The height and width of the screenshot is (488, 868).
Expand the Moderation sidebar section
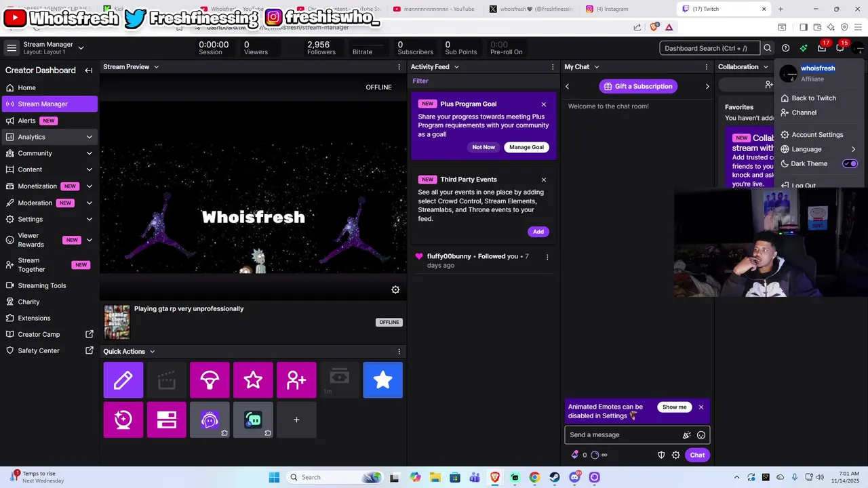point(89,203)
